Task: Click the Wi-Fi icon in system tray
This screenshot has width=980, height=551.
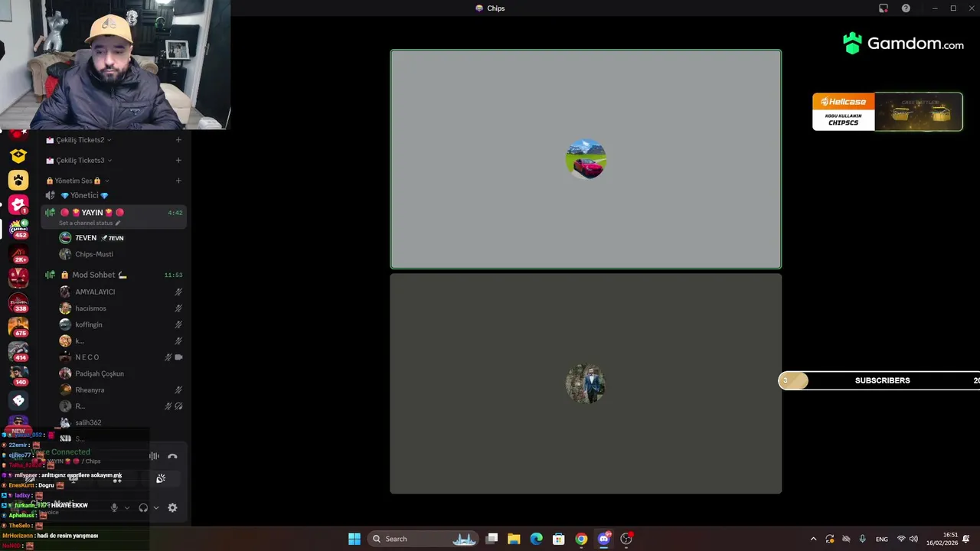Action: (901, 539)
